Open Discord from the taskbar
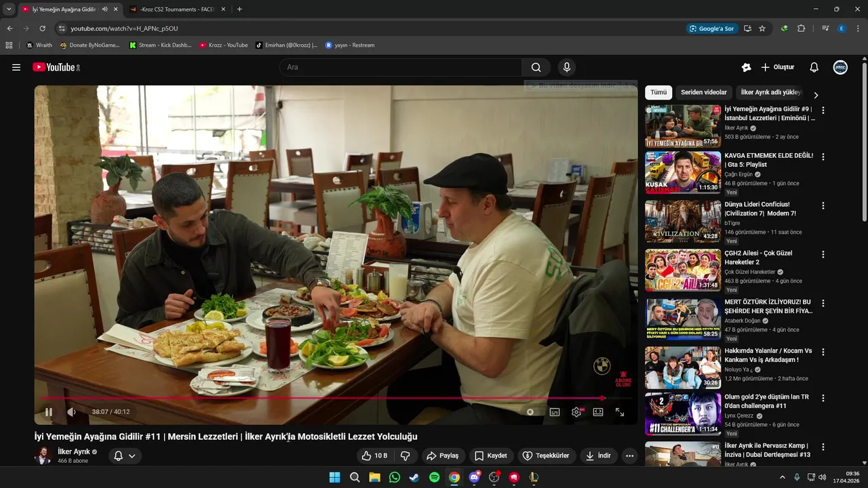The height and width of the screenshot is (488, 868). [474, 477]
